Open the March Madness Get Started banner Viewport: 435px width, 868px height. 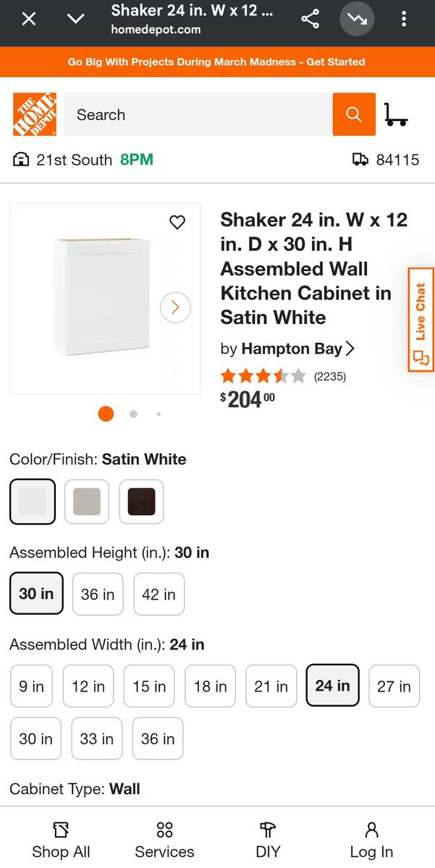[x=217, y=62]
